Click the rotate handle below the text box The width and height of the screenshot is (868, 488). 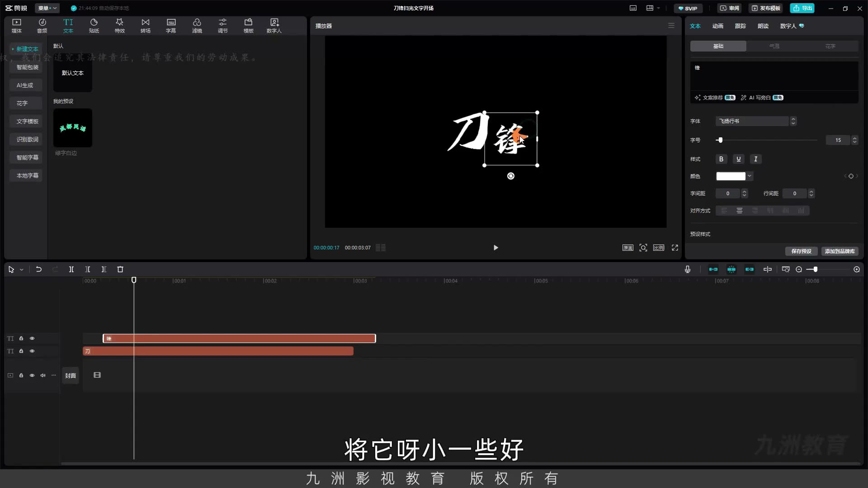(x=511, y=176)
